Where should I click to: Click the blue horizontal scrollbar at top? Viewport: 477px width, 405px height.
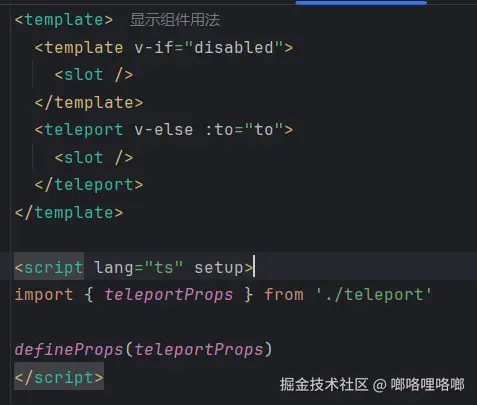tap(361, 3)
